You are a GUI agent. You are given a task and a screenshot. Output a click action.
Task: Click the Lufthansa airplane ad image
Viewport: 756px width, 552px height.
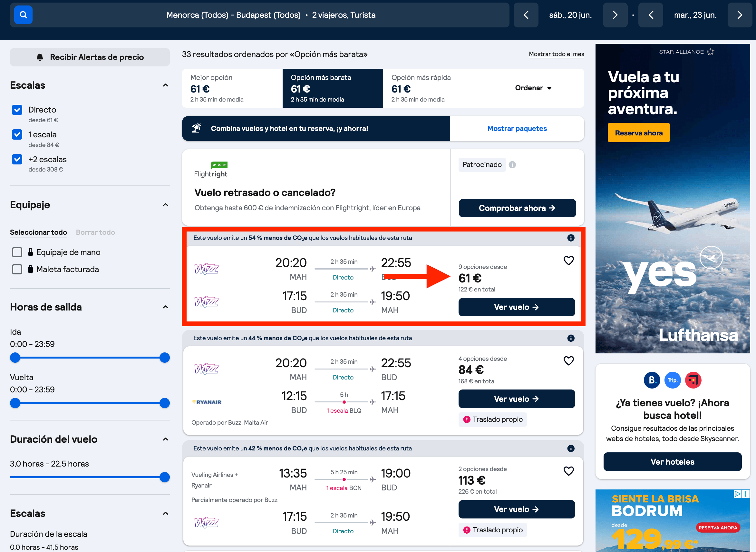click(x=673, y=199)
